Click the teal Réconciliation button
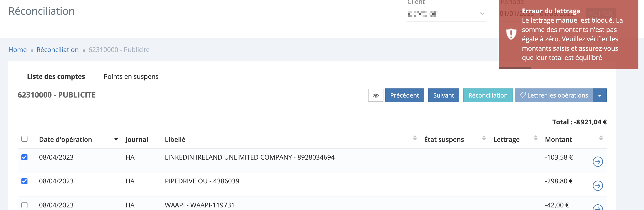This screenshot has width=644, height=210. pyautogui.click(x=488, y=95)
